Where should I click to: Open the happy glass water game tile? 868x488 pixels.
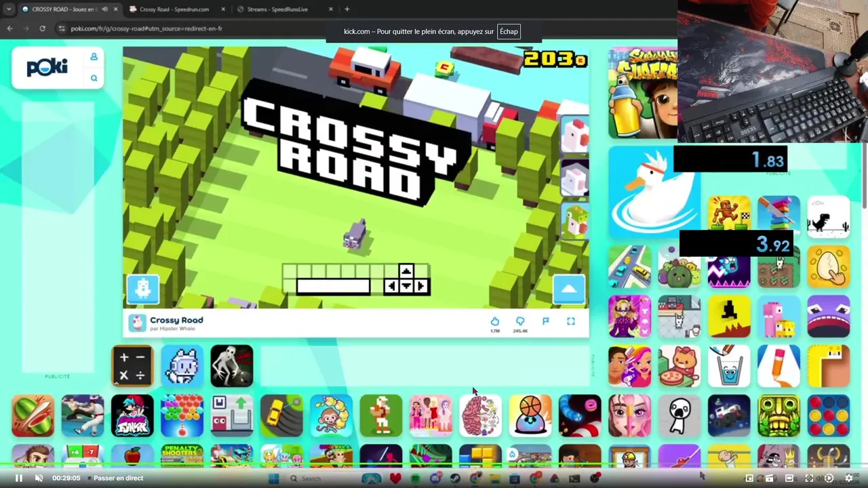tap(729, 366)
